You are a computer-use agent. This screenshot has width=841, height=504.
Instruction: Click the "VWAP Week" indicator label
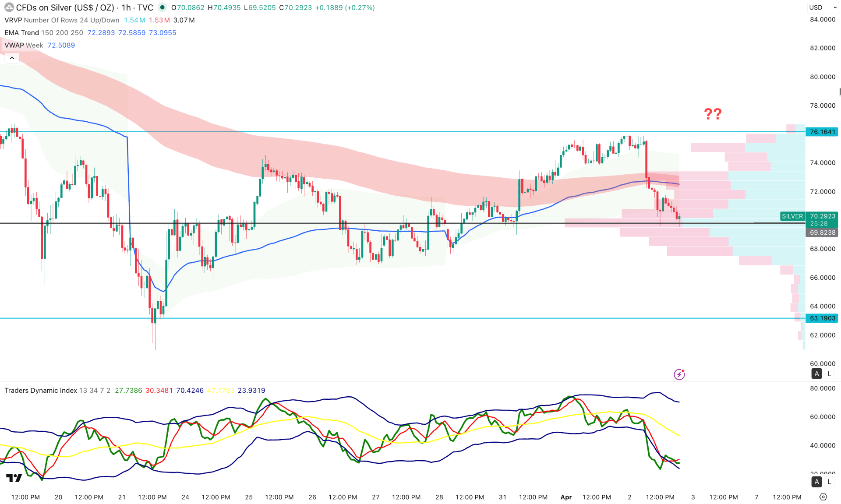23,45
